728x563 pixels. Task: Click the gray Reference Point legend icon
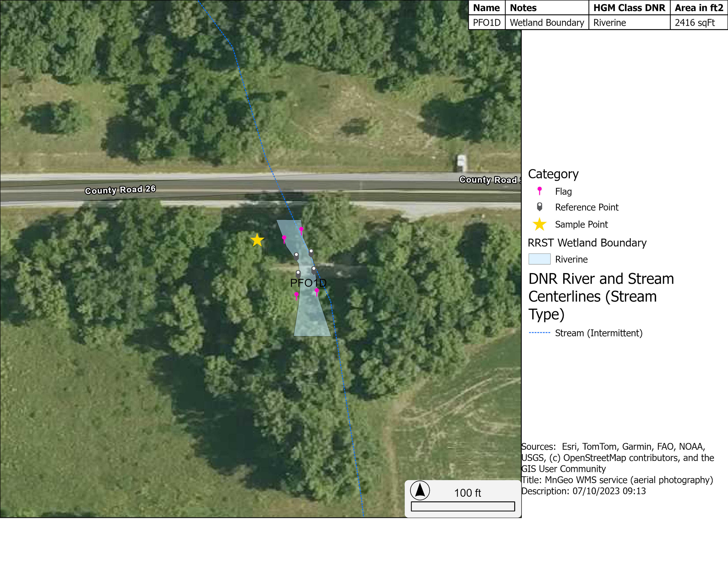[539, 207]
